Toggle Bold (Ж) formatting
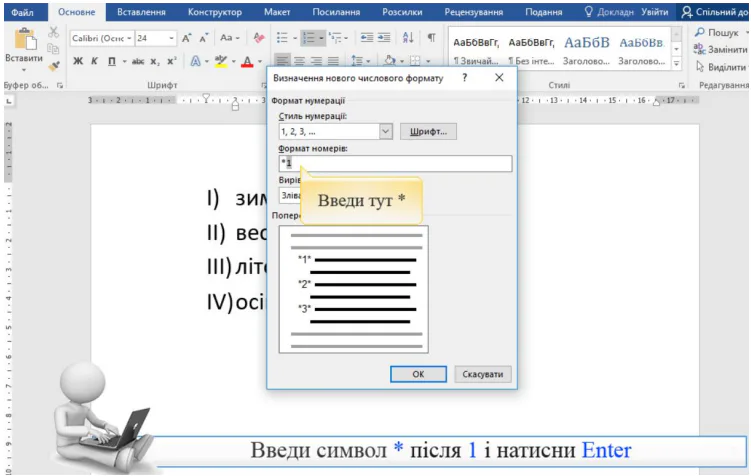This screenshot has height=476, width=751. [78, 61]
